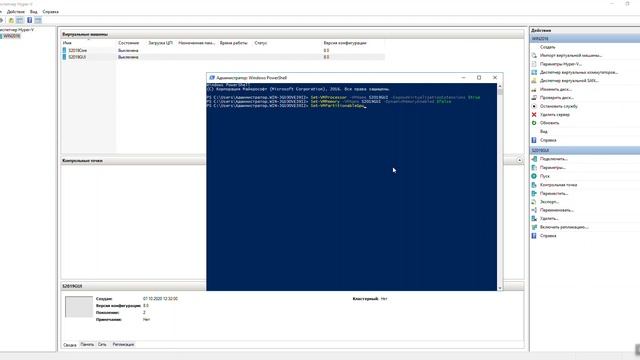The width and height of the screenshot is (640, 360).
Task: Select the S2019Core virtual machine row
Action: (223, 50)
